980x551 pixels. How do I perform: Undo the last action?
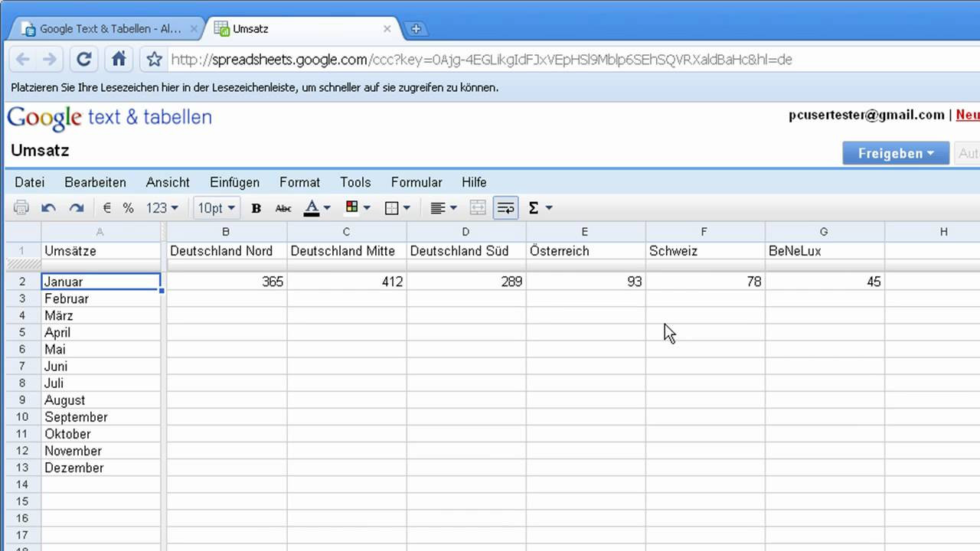click(49, 207)
